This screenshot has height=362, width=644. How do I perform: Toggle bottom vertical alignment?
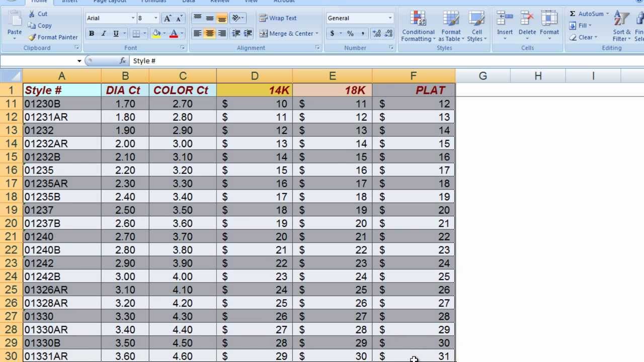click(x=221, y=18)
